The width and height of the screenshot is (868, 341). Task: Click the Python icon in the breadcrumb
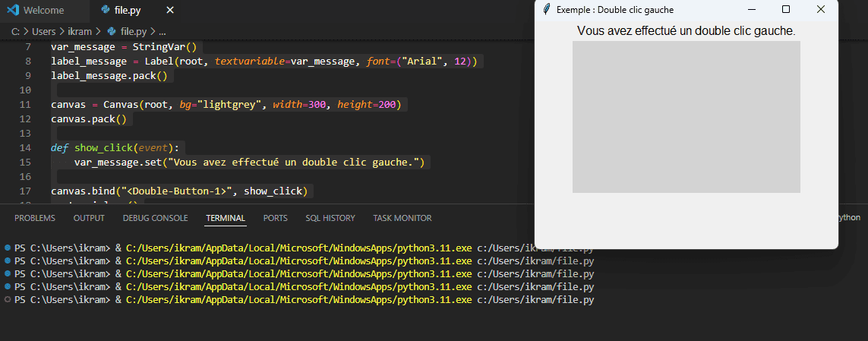[112, 32]
